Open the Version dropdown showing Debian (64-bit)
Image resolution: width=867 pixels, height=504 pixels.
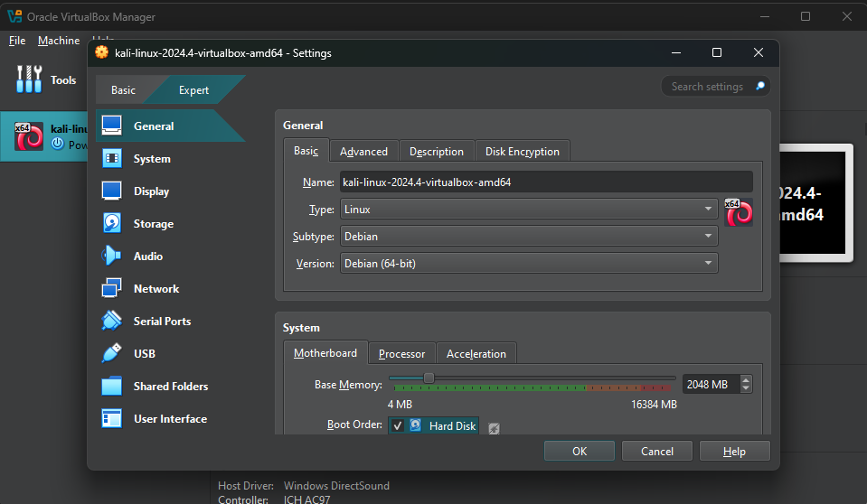(529, 263)
